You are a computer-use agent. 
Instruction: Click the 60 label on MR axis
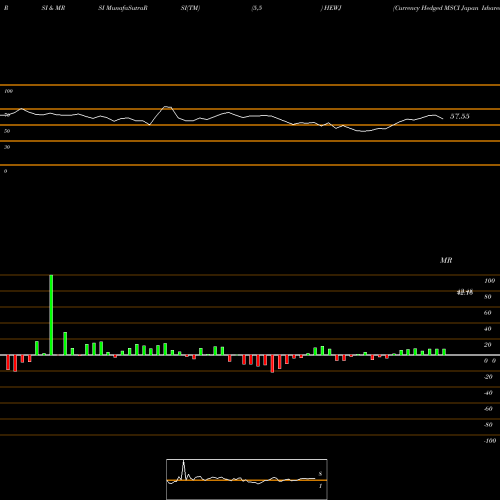pos(488,313)
